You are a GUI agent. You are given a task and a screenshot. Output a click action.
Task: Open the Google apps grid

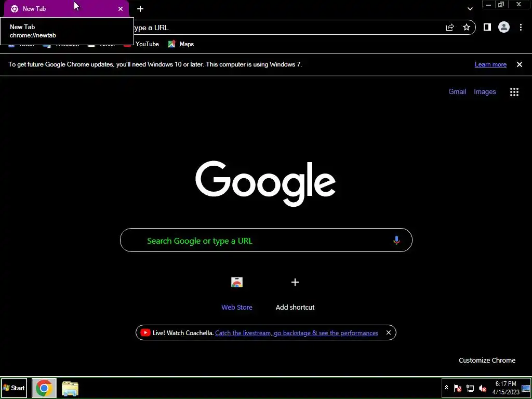pyautogui.click(x=514, y=92)
